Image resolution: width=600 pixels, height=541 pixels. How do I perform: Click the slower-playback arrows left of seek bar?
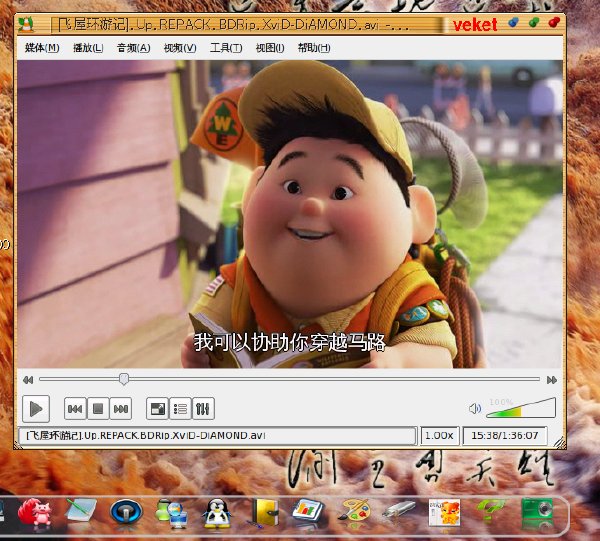click(x=28, y=380)
